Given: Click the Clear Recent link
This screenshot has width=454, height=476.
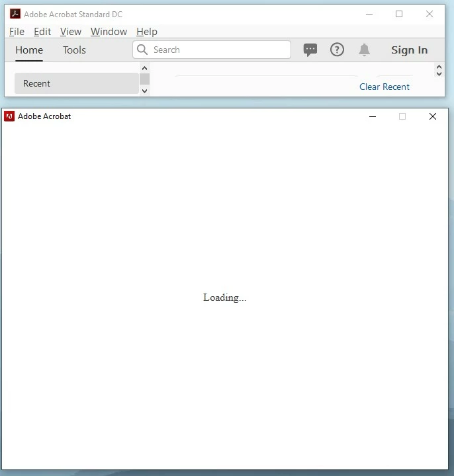Looking at the screenshot, I should click(385, 87).
